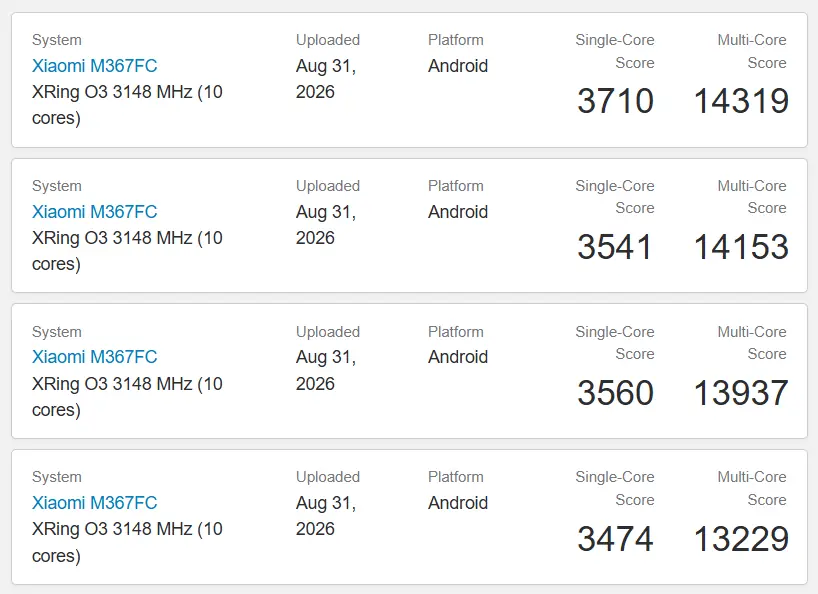
Task: Click the single-core score 3474
Action: (x=616, y=539)
